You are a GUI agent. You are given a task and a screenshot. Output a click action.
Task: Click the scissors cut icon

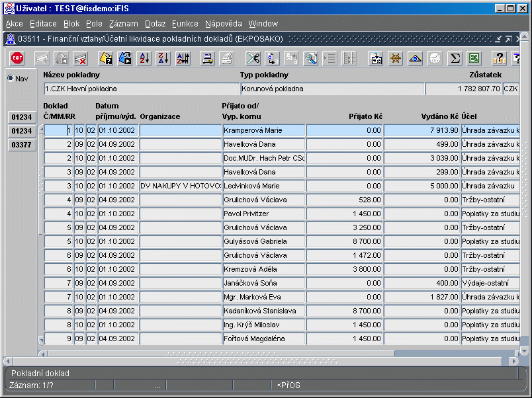(x=253, y=58)
